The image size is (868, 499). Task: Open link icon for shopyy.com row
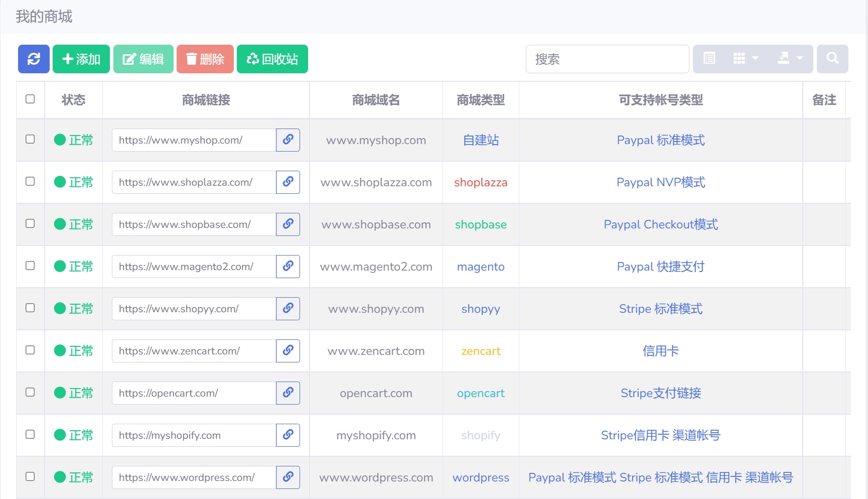(x=287, y=309)
